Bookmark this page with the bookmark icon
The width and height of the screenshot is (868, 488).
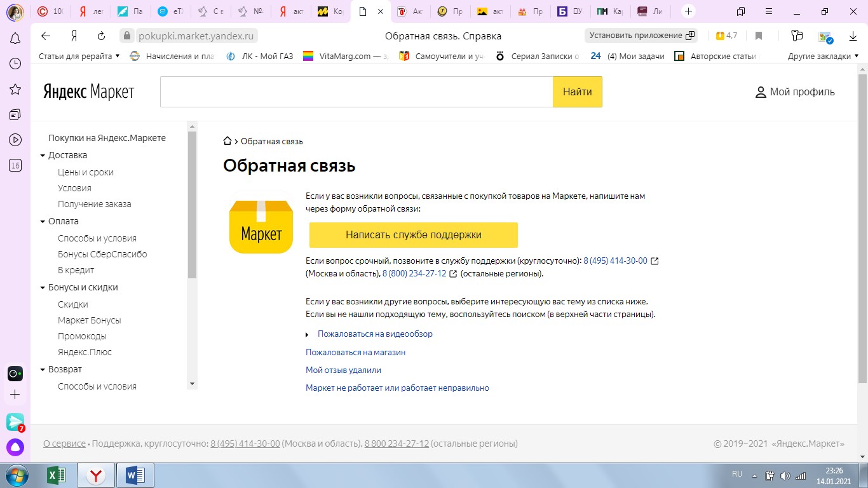[759, 36]
